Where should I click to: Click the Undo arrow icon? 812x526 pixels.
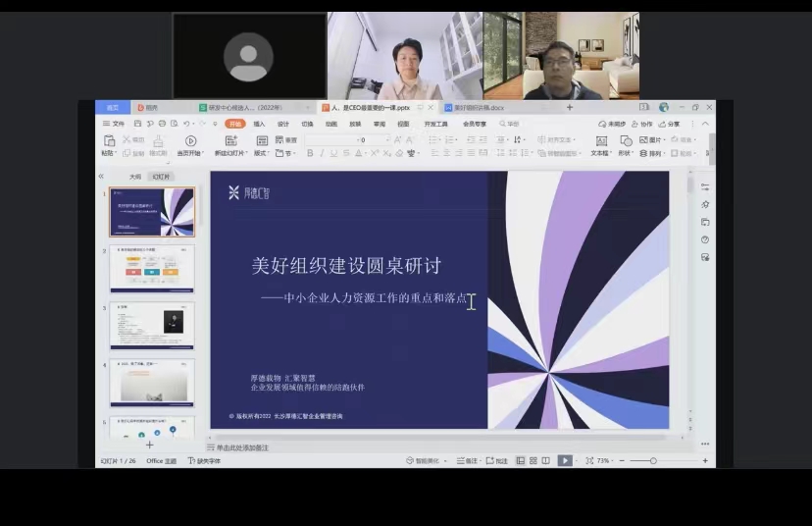(186, 124)
